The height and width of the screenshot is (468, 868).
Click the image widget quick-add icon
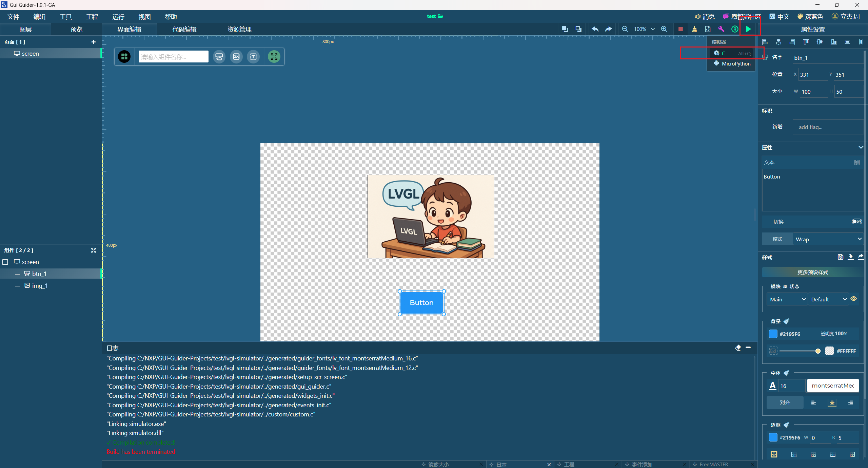(236, 57)
